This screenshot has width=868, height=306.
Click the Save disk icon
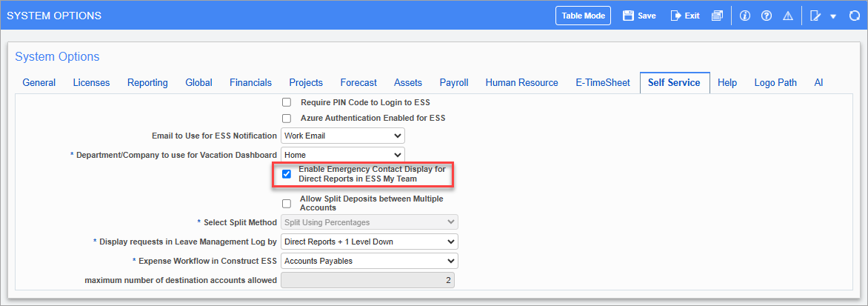click(628, 16)
